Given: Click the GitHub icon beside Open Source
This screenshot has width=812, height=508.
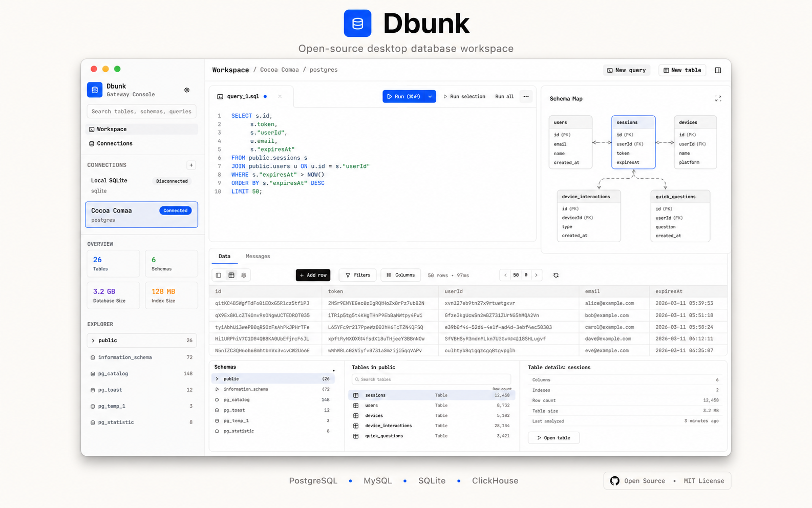Looking at the screenshot, I should coord(615,481).
